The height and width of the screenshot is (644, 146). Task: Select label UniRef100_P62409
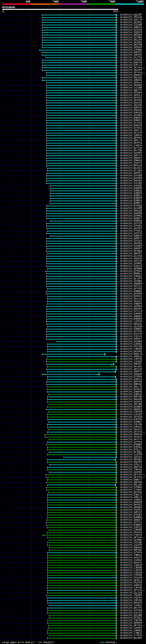click(x=131, y=583)
